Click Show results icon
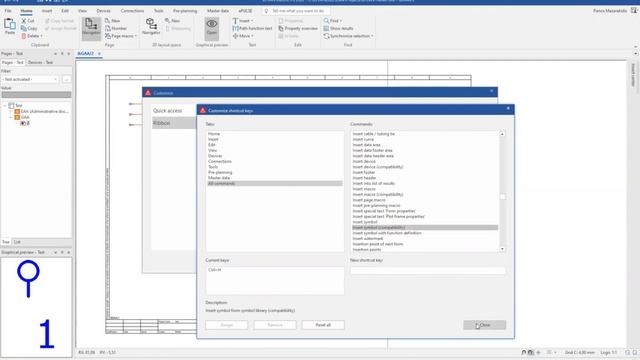Image resolution: width=640 pixels, height=360 pixels. point(326,28)
